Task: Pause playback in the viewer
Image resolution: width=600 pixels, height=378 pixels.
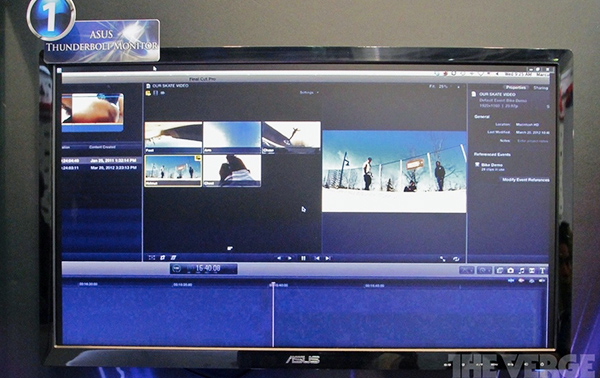Action: [303, 258]
